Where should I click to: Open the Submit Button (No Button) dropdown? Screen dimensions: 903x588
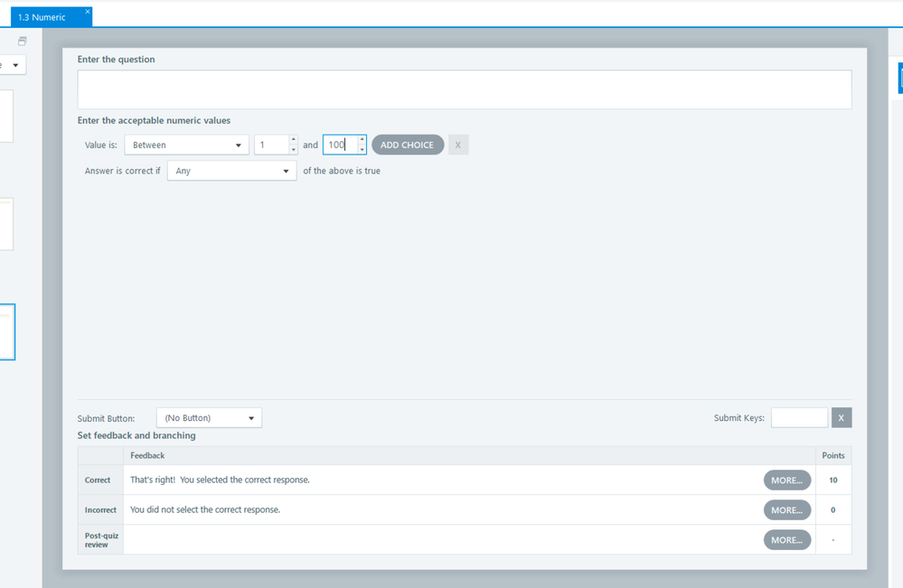(x=209, y=417)
